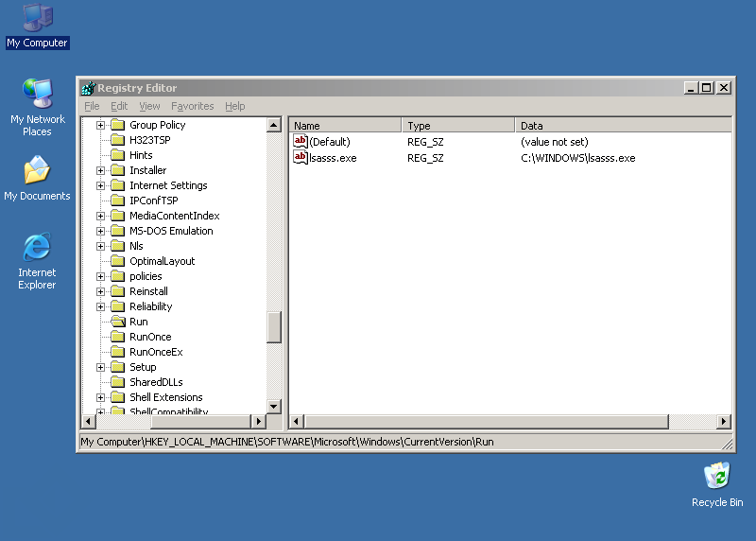The image size is (756, 541).
Task: Click the RunOnce folder icon
Action: pyautogui.click(x=117, y=337)
